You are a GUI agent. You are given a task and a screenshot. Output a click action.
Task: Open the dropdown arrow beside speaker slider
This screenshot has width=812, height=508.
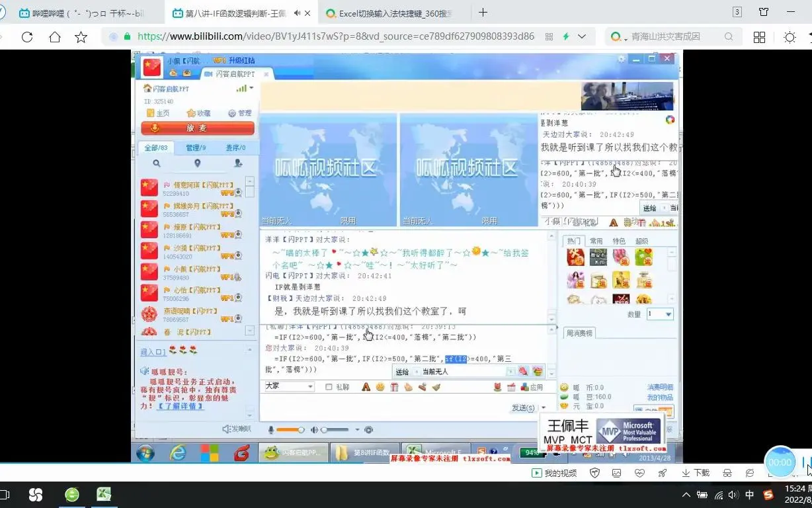click(358, 430)
